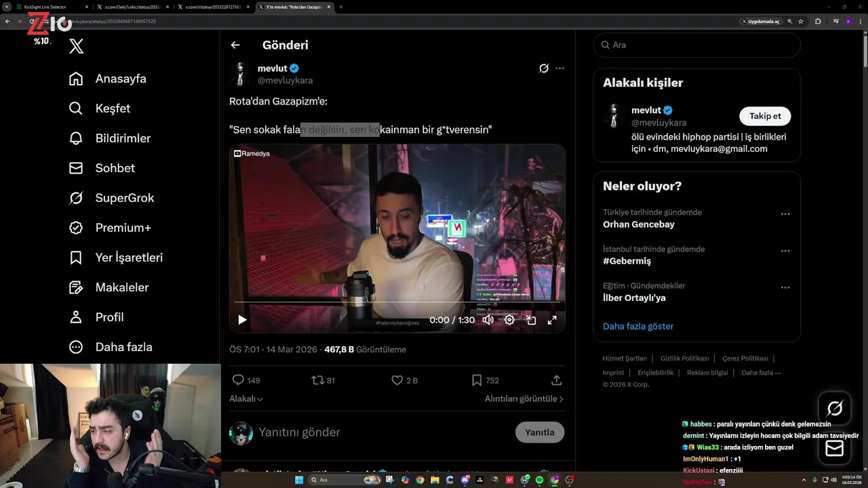Play the video in the post
The height and width of the screenshot is (488, 868).
click(242, 320)
